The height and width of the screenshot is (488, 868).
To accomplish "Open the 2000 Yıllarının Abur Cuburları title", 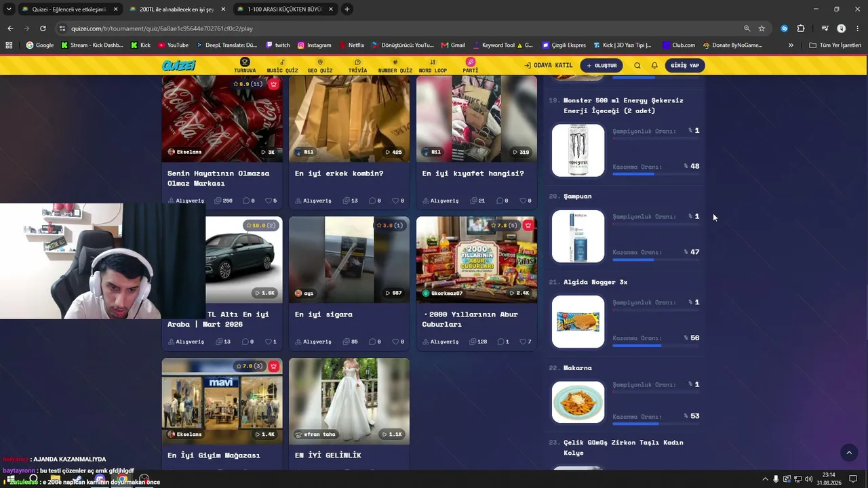I will 470,319.
